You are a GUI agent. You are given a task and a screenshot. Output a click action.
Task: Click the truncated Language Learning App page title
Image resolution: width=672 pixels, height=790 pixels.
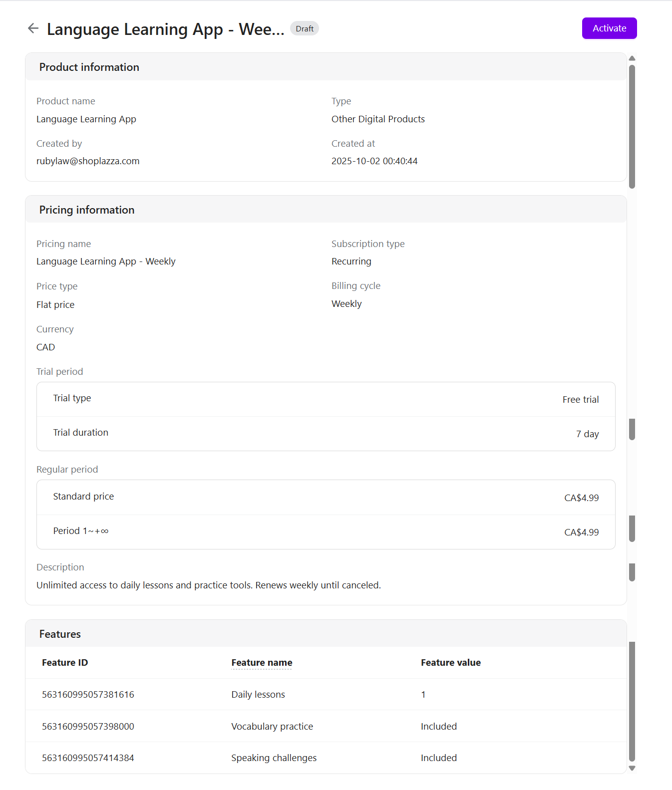point(165,29)
